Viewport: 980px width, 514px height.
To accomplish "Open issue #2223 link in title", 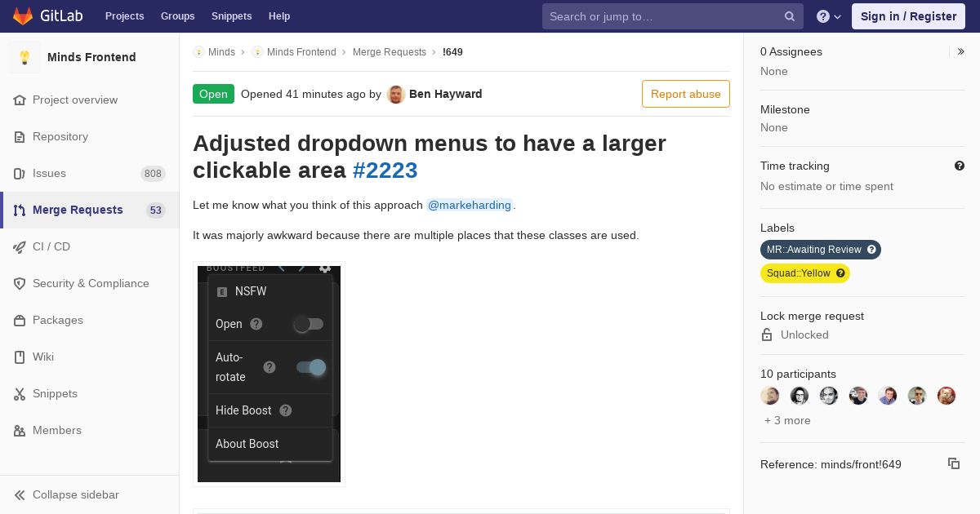I will click(x=385, y=170).
